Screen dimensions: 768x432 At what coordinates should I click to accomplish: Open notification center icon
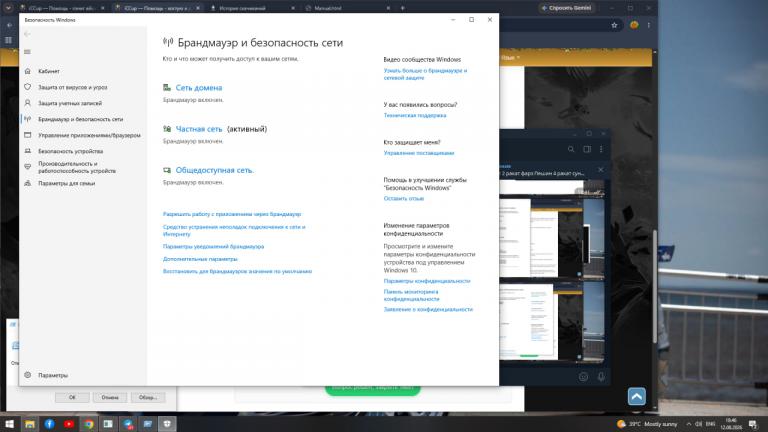click(x=753, y=424)
